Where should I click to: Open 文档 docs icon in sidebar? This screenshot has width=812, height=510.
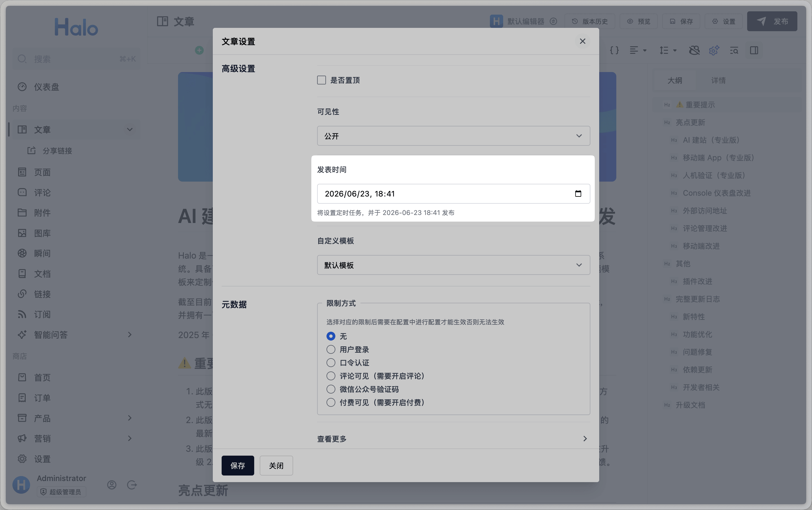click(22, 273)
